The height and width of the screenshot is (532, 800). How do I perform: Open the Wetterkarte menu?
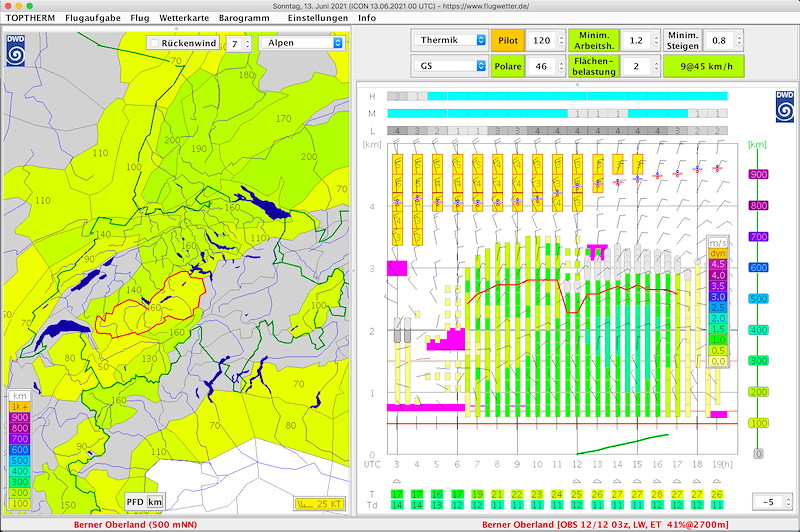tap(184, 18)
